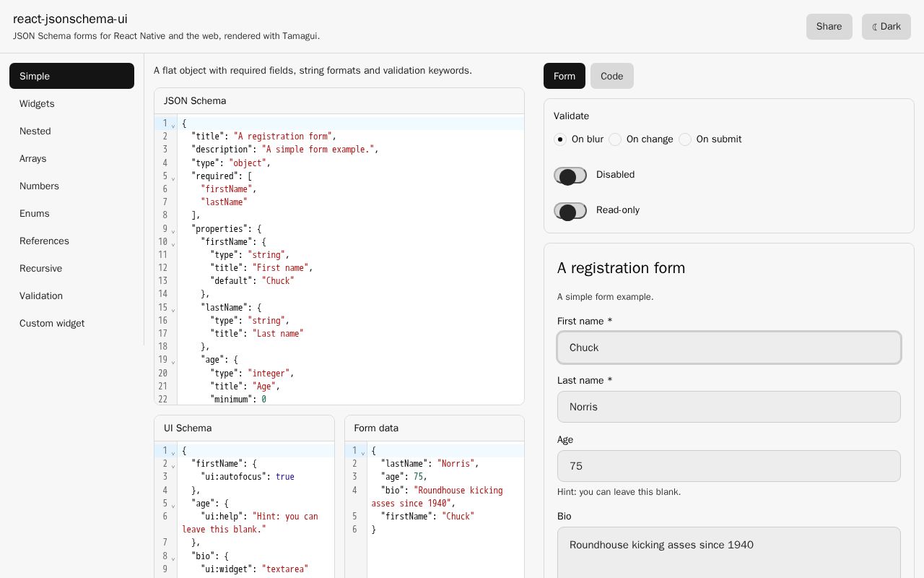Collapse UI Schema root fold at line 1
Image resolution: width=924 pixels, height=578 pixels.
173,452
